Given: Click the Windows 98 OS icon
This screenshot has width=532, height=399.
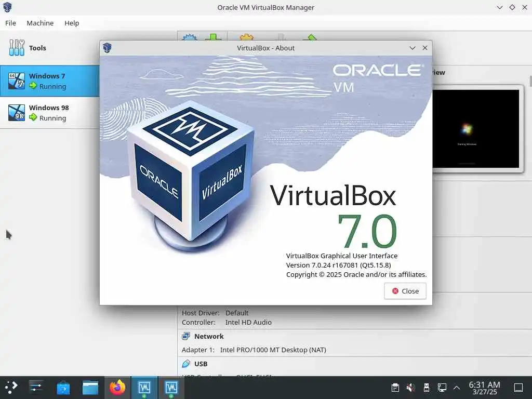Looking at the screenshot, I should (x=17, y=113).
